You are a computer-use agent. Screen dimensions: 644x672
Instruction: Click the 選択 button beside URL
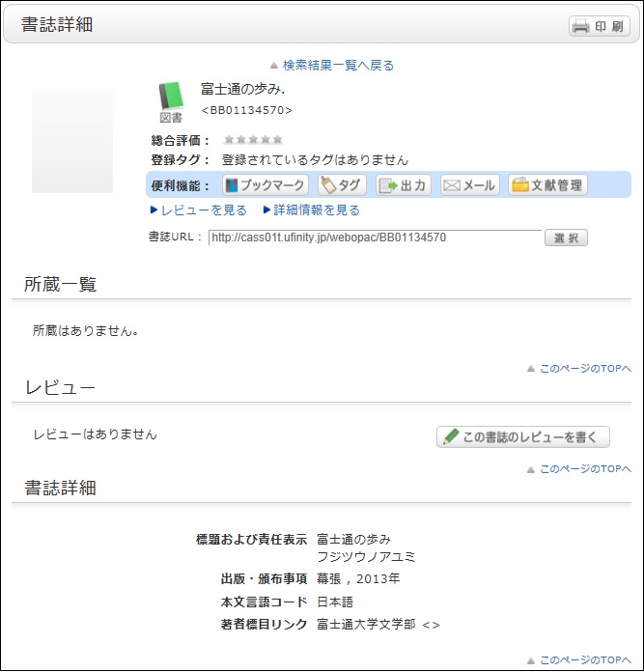pos(566,238)
